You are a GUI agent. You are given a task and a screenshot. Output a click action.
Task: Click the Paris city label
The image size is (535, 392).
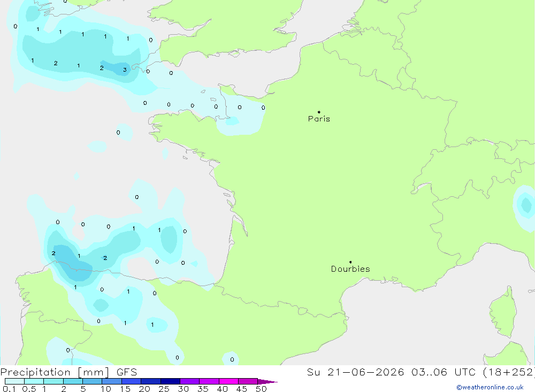(319, 119)
